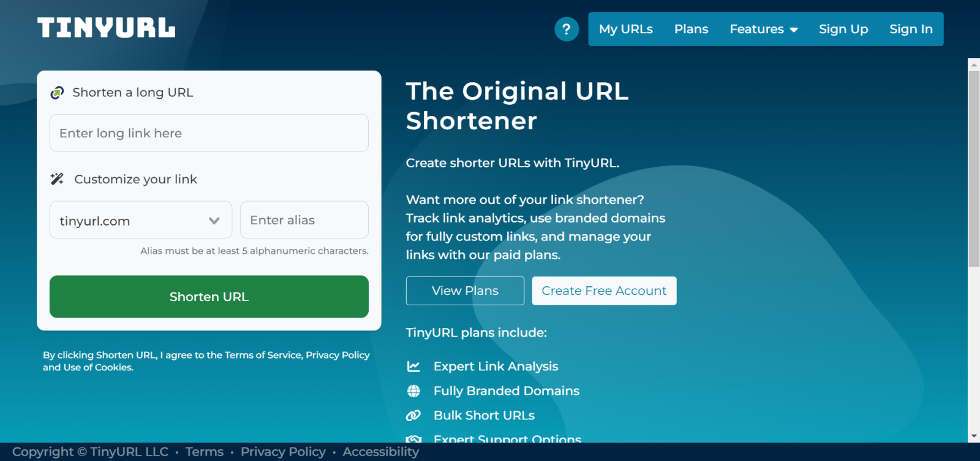Open My URLs in the navigation bar

click(x=625, y=29)
